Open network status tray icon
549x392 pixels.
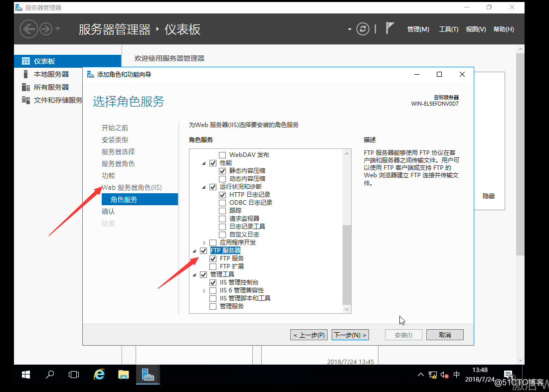coord(433,375)
